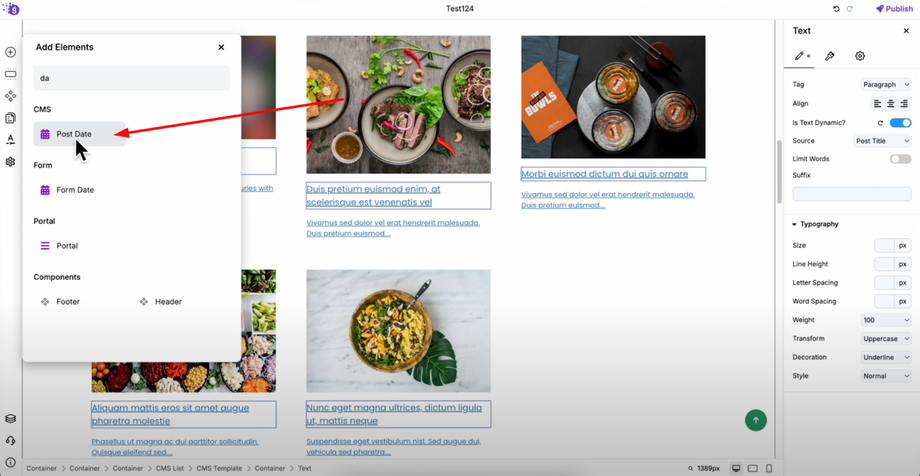Open the Decoration Underline dropdown
920x476 pixels.
pyautogui.click(x=886, y=357)
